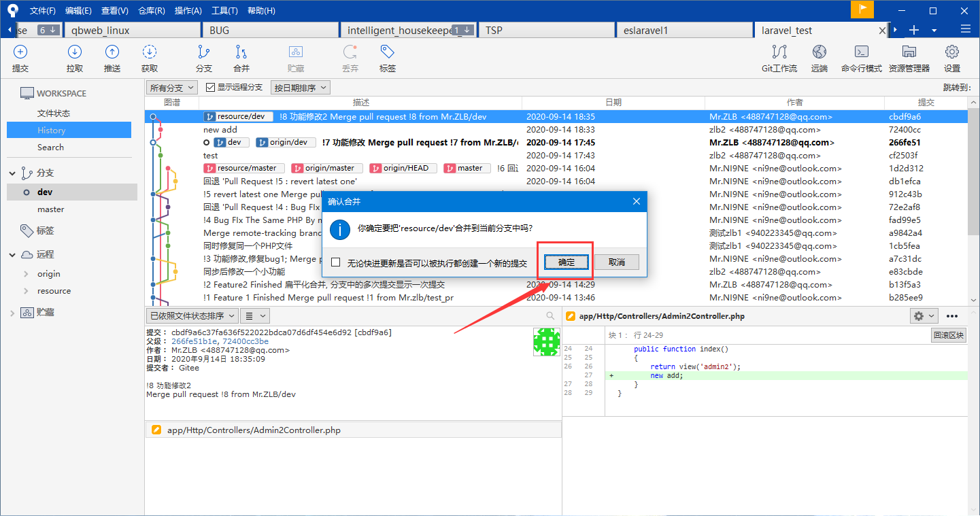Open the 按日期排序 sort dropdown

click(x=300, y=88)
